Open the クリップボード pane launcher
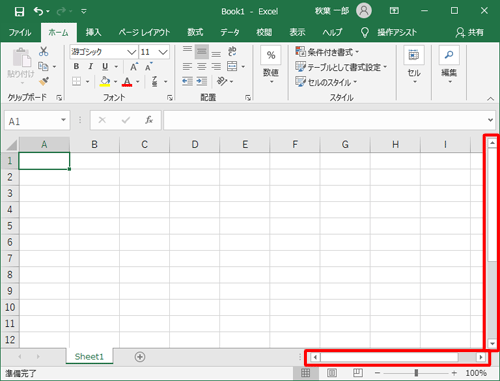Screen dimensions: 500x381 [59, 98]
